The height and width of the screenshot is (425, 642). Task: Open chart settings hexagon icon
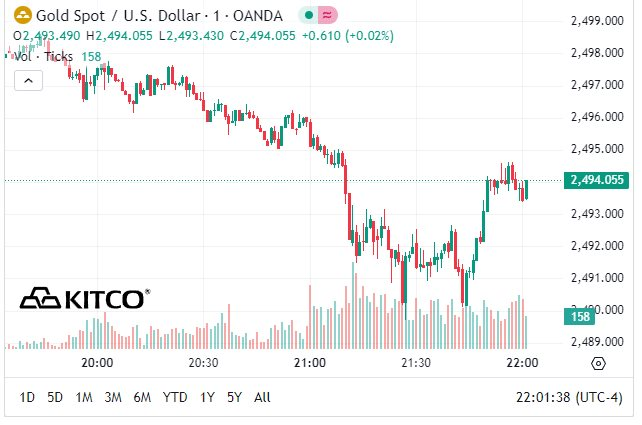click(598, 363)
